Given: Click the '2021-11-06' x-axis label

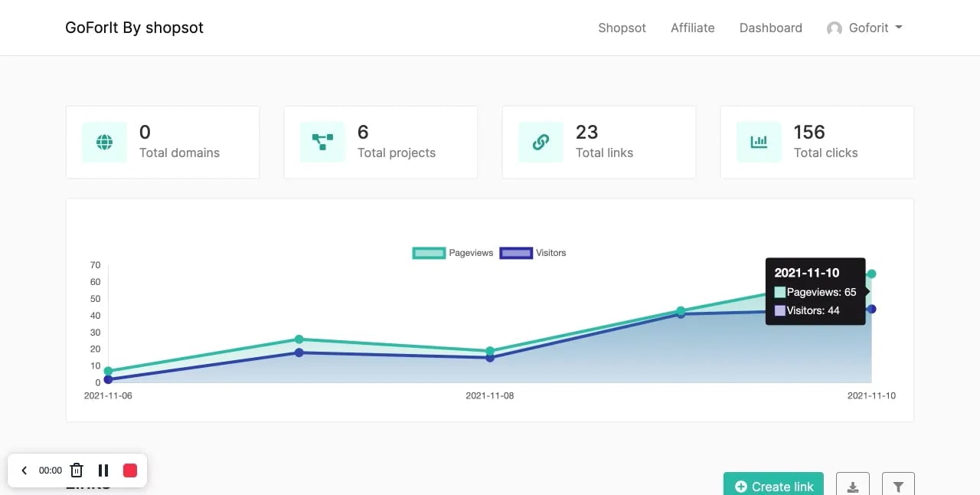Looking at the screenshot, I should (x=108, y=396).
